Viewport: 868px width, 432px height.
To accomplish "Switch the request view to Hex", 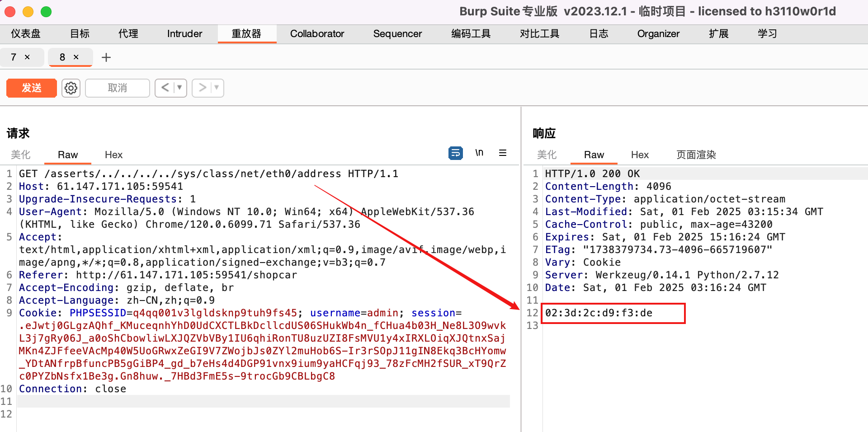I will pyautogui.click(x=113, y=155).
